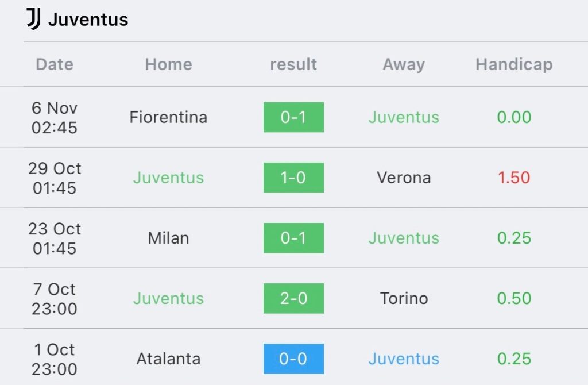Open the Milan team link
The width and height of the screenshot is (588, 385).
pos(168,238)
